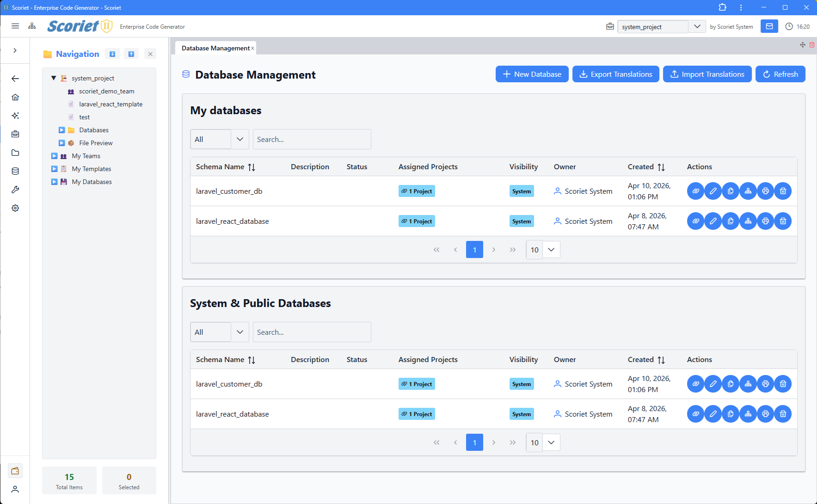
Task: Delete laravel_react_database using the trash icon
Action: point(783,221)
